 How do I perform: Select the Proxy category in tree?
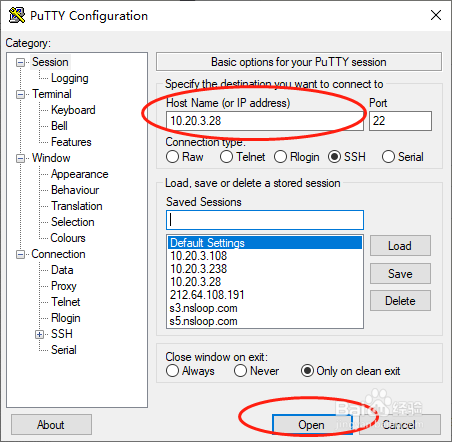coord(64,286)
